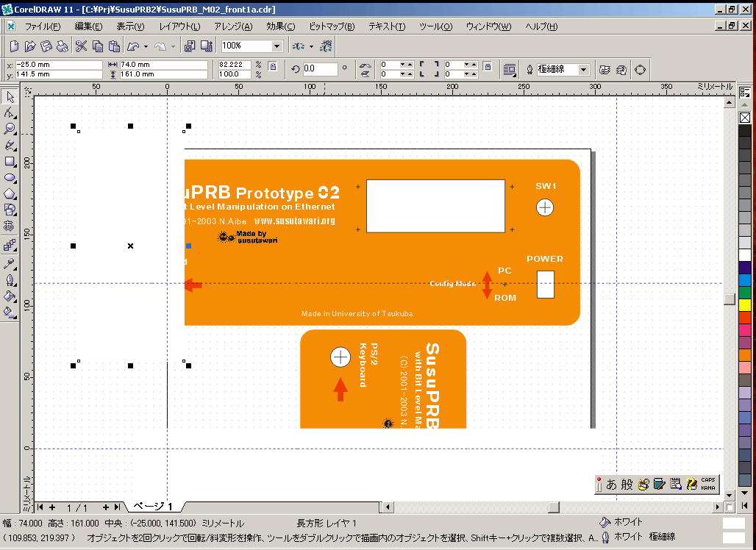
Task: Add a page before the current page
Action: [52, 507]
